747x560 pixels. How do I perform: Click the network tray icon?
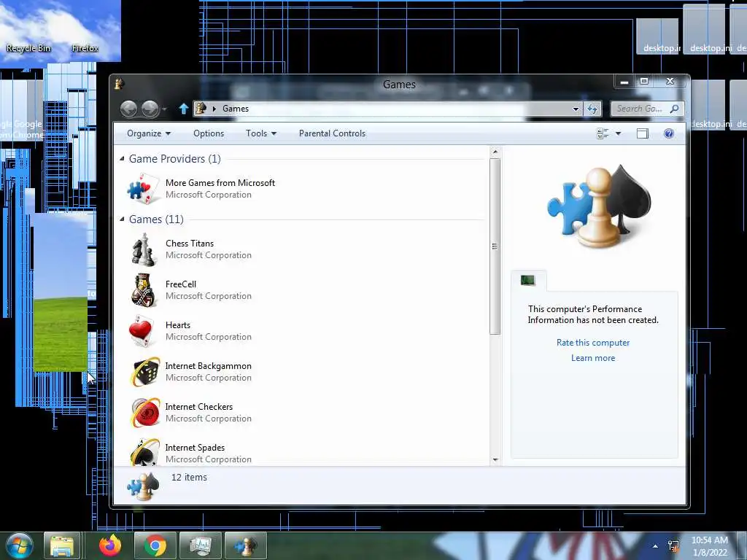point(673,546)
